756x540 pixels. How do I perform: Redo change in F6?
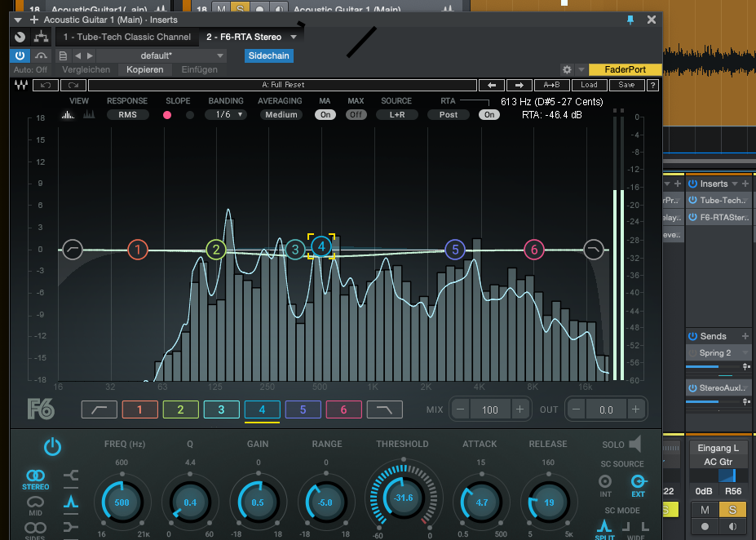coord(73,85)
